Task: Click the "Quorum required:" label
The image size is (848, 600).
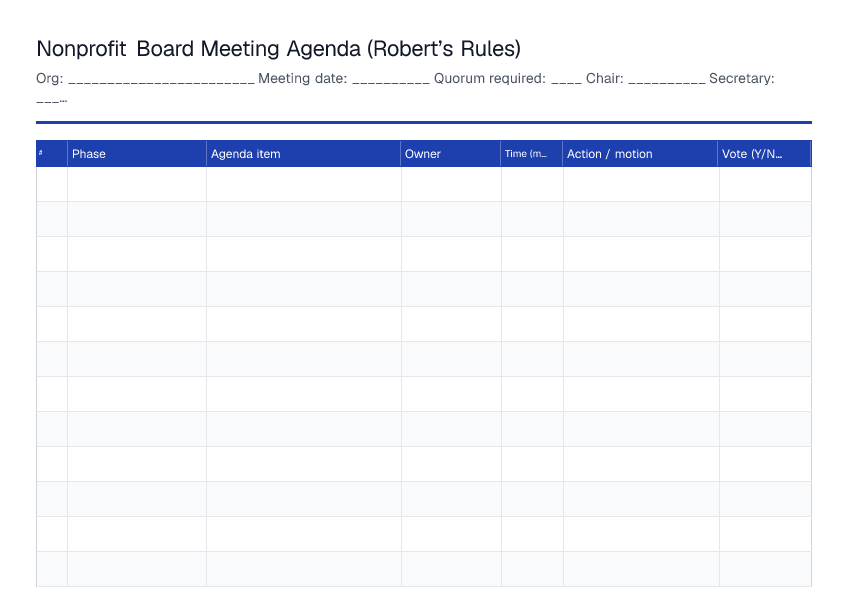Action: click(489, 78)
